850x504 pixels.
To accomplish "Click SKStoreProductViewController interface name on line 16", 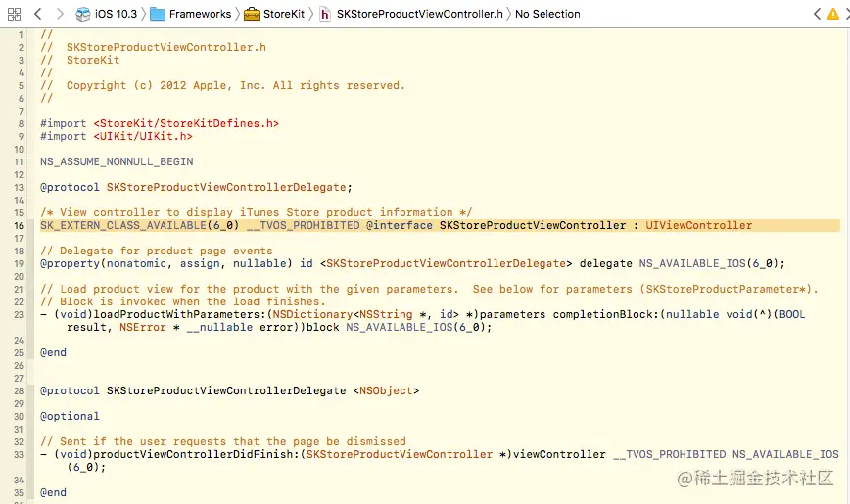I will [x=533, y=225].
